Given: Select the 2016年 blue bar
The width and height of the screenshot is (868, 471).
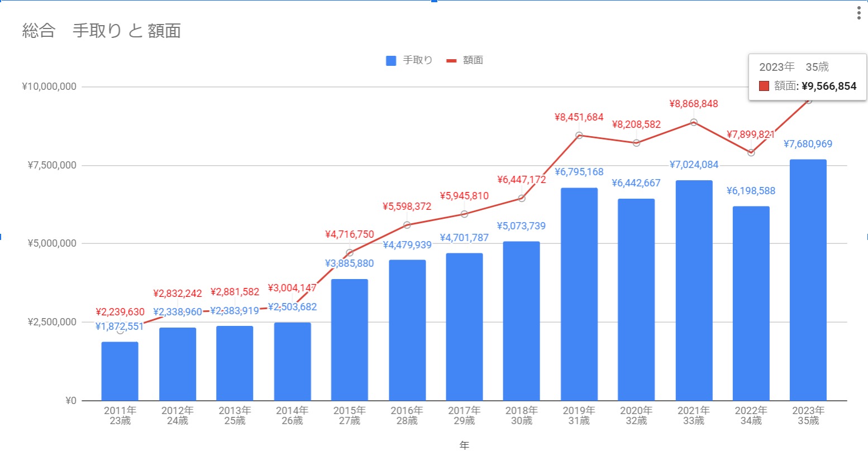Looking at the screenshot, I should pyautogui.click(x=407, y=330).
